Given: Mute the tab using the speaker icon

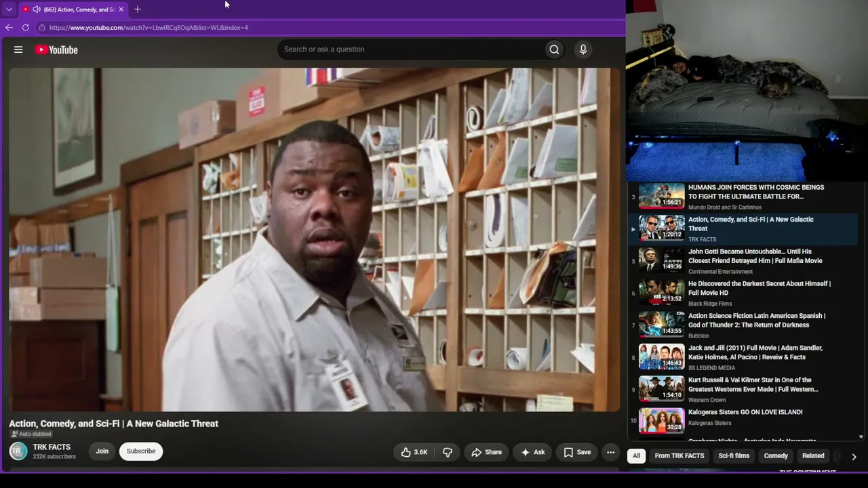Looking at the screenshot, I should (x=36, y=9).
